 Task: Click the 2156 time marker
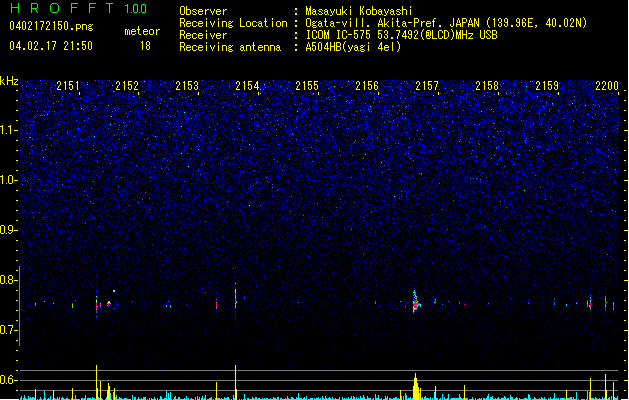click(367, 86)
